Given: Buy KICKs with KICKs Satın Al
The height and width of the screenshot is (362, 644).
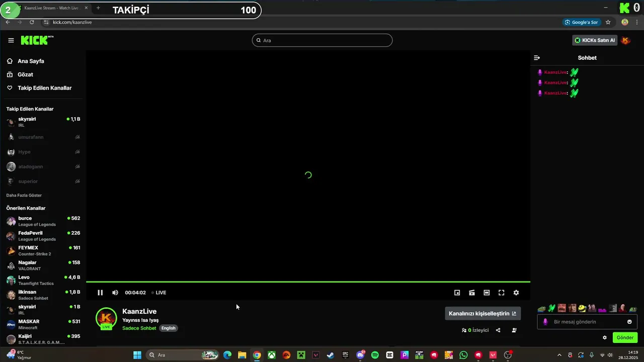Looking at the screenshot, I should point(595,40).
